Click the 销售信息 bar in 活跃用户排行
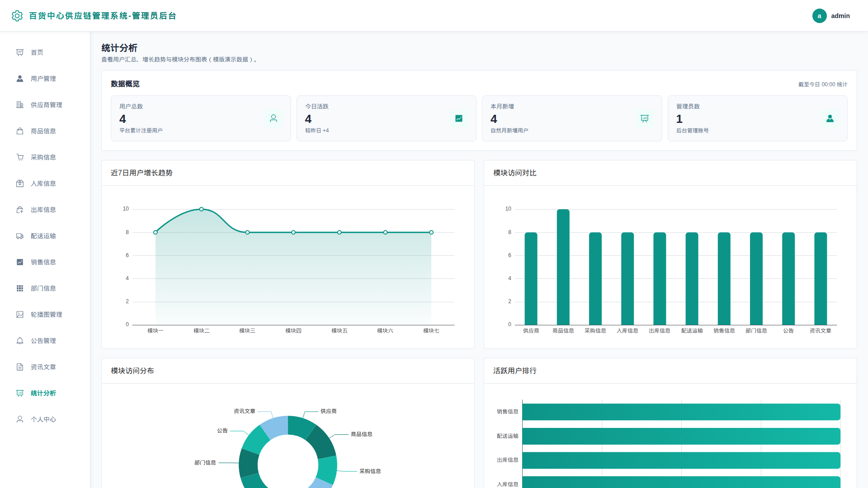 tap(681, 412)
